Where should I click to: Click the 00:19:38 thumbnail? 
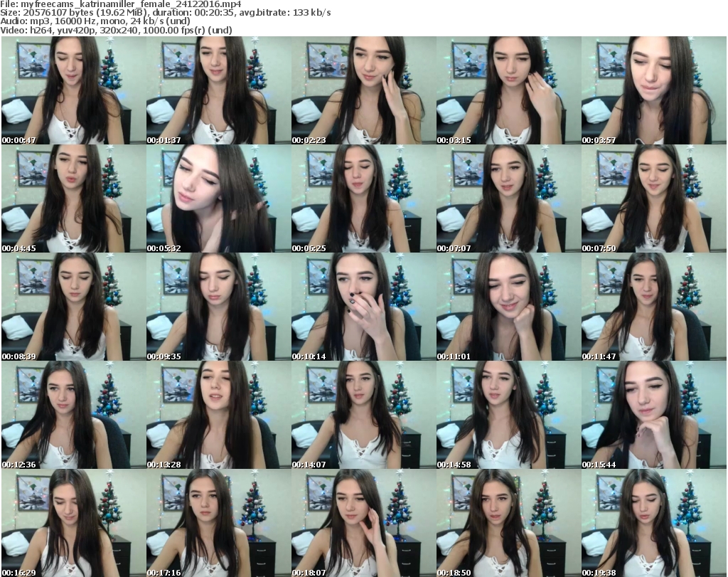[x=654, y=523]
